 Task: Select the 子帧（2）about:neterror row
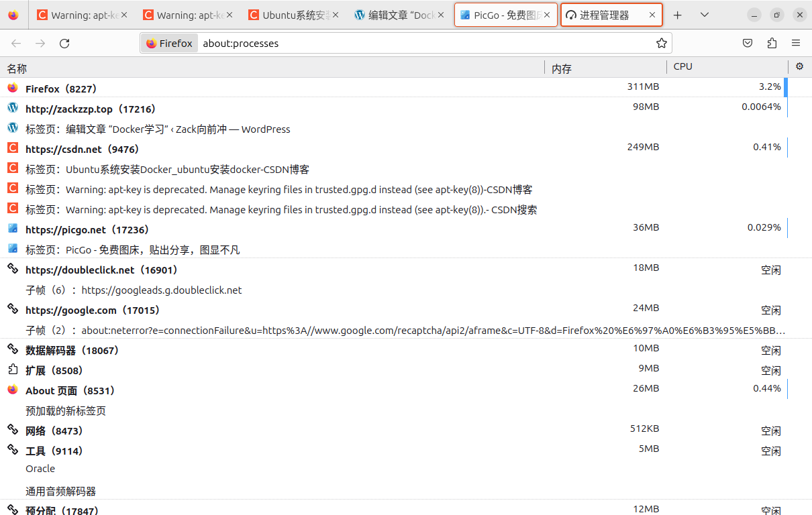pyautogui.click(x=406, y=331)
